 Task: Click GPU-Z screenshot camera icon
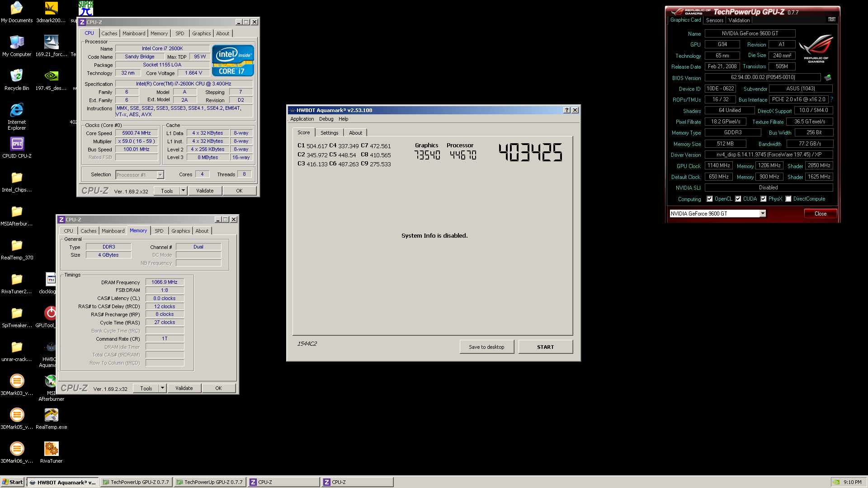coord(831,19)
